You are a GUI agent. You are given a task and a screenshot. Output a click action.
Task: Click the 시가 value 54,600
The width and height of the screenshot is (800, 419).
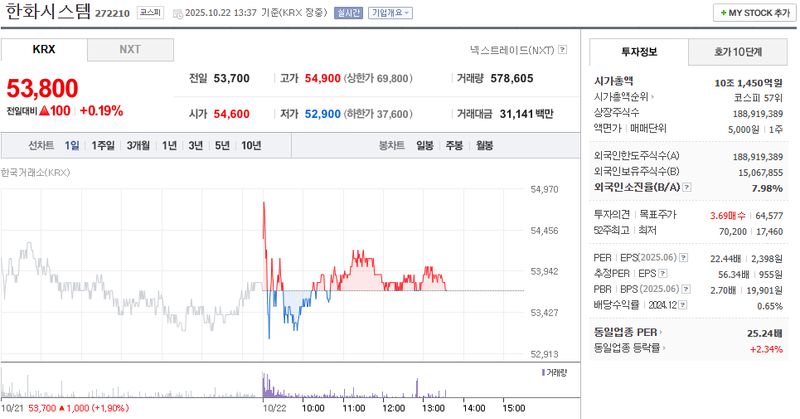point(232,114)
